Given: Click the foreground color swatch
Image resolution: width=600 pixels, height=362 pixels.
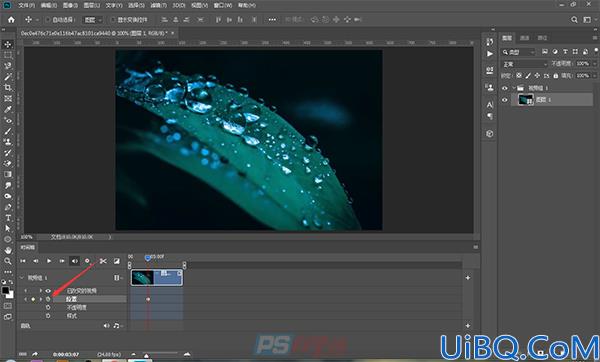Looking at the screenshot, I should coord(5,290).
